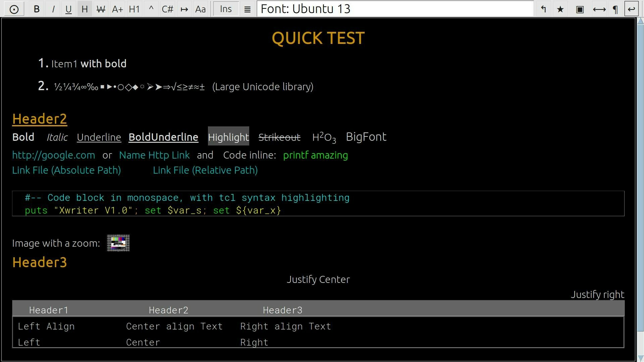
Task: Increase font size with A+ button
Action: click(117, 9)
